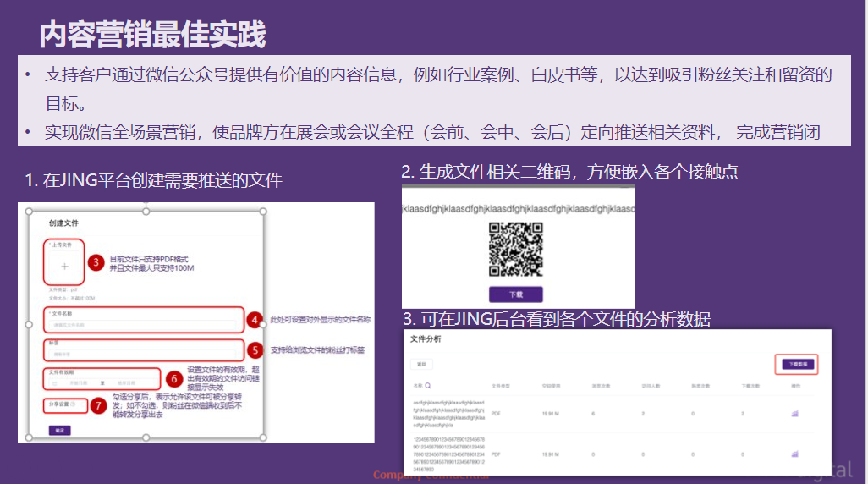This screenshot has width=868, height=484.
Task: Click the 下载数据 button
Action: tap(796, 364)
